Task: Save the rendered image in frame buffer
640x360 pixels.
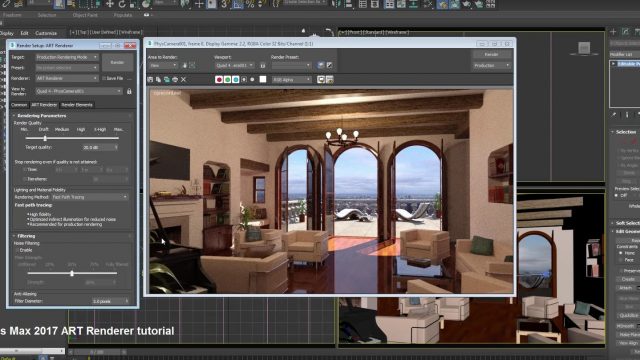Action: click(150, 80)
